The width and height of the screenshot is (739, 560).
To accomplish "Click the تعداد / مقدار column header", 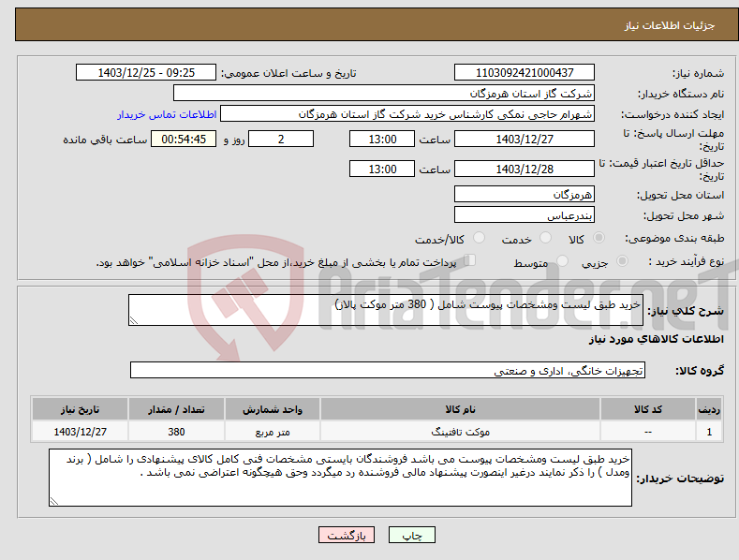I will (x=176, y=409).
